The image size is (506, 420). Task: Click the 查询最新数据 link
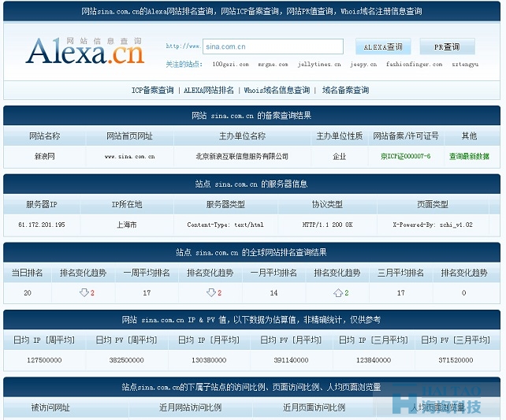pyautogui.click(x=469, y=156)
